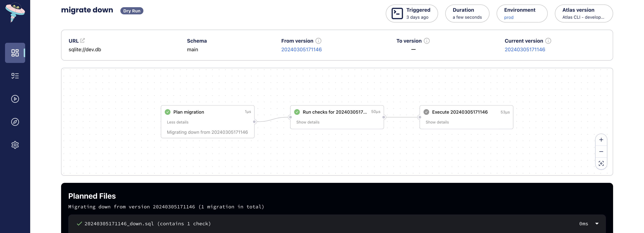Open the Runs play icon in sidebar
The height and width of the screenshot is (233, 644).
[x=15, y=99]
